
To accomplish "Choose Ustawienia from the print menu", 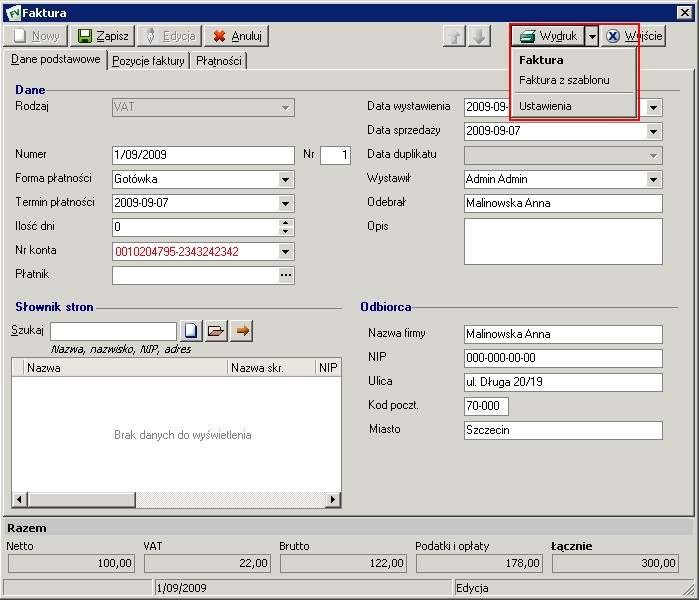I will [x=545, y=105].
